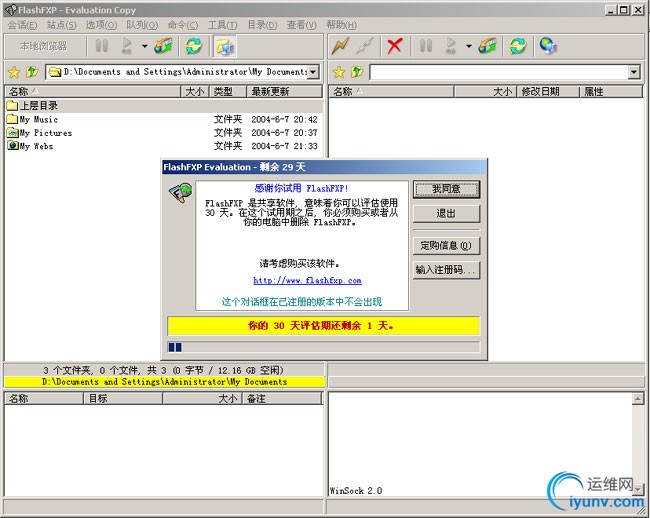Click the lightning bolt connect icon

[340, 46]
